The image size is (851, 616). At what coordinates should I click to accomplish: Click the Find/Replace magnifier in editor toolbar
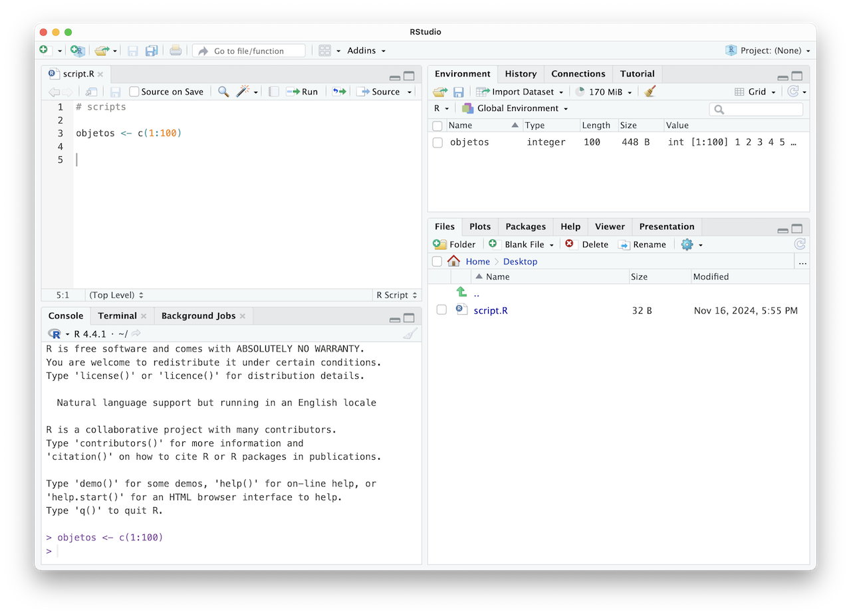[223, 92]
